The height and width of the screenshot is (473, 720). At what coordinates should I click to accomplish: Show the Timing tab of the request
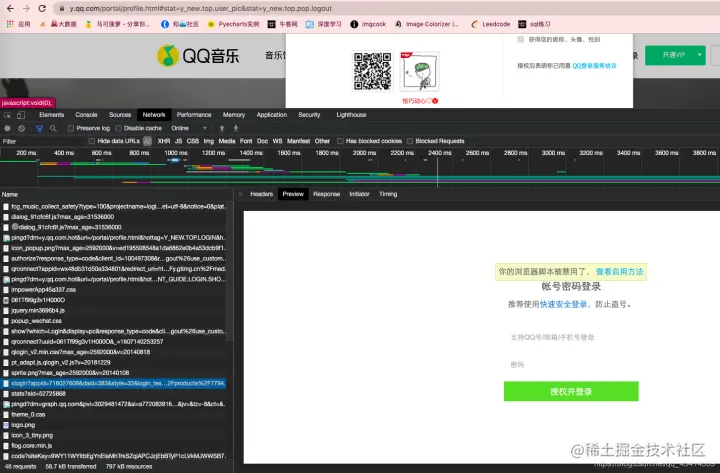tap(388, 194)
